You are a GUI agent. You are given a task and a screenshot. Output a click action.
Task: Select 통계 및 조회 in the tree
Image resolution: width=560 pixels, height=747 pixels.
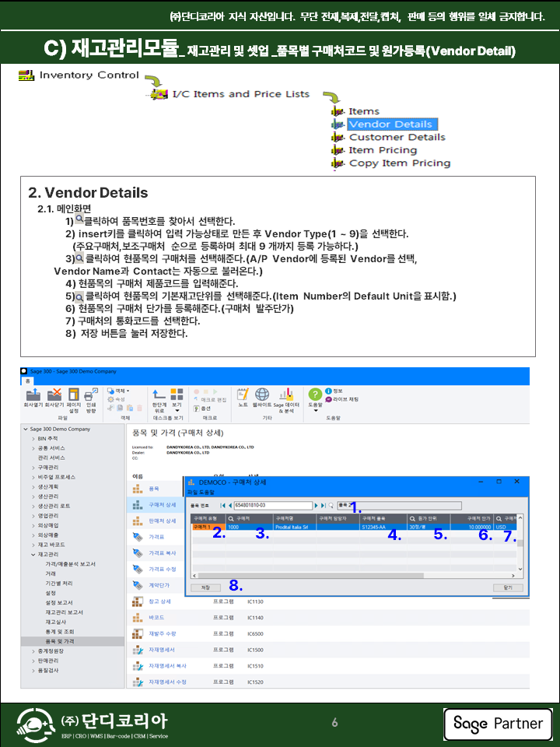pos(60,632)
